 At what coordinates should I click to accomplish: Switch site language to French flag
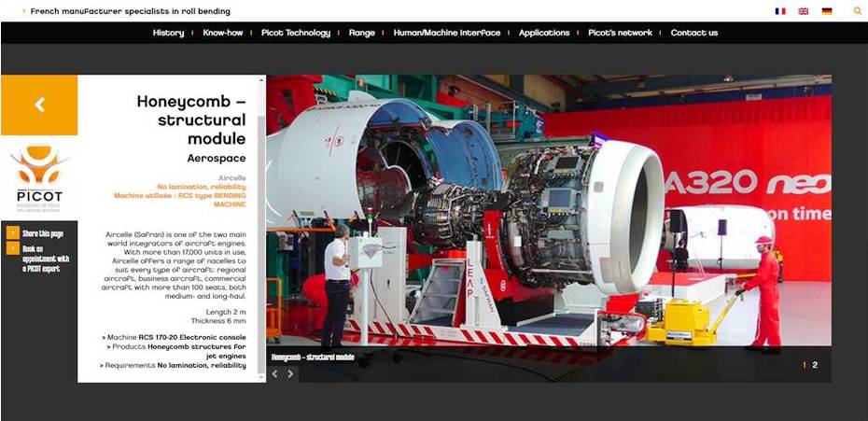pos(780,11)
